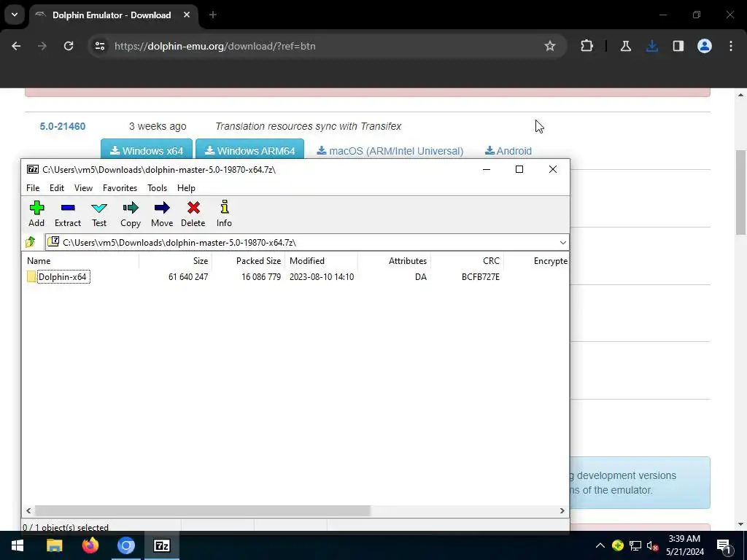Open the Edit menu in 7-Zip
747x560 pixels.
[x=57, y=187]
